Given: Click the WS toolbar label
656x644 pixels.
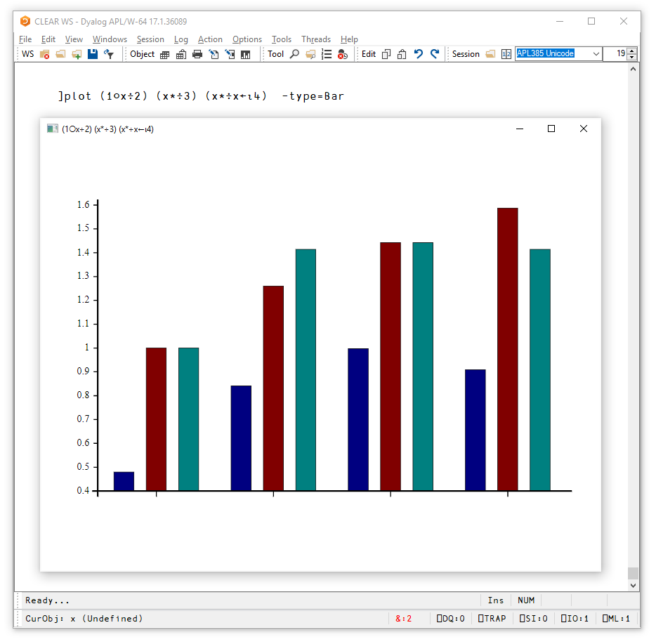Looking at the screenshot, I should click(x=27, y=54).
